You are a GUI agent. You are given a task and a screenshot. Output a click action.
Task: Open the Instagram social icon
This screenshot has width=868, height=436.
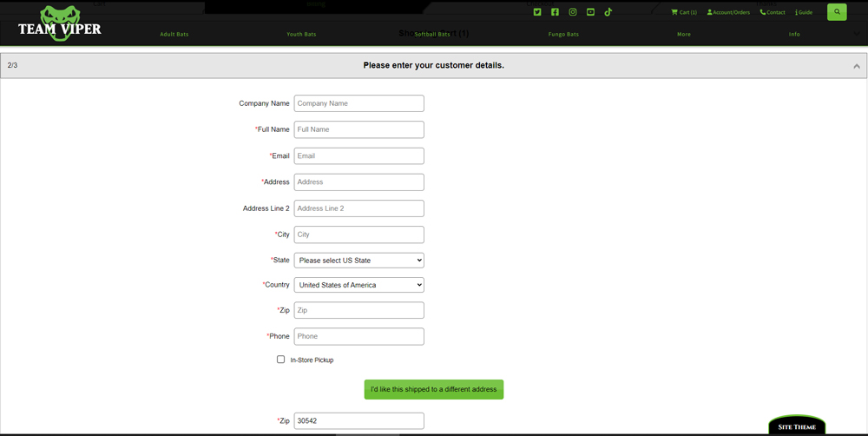point(573,12)
